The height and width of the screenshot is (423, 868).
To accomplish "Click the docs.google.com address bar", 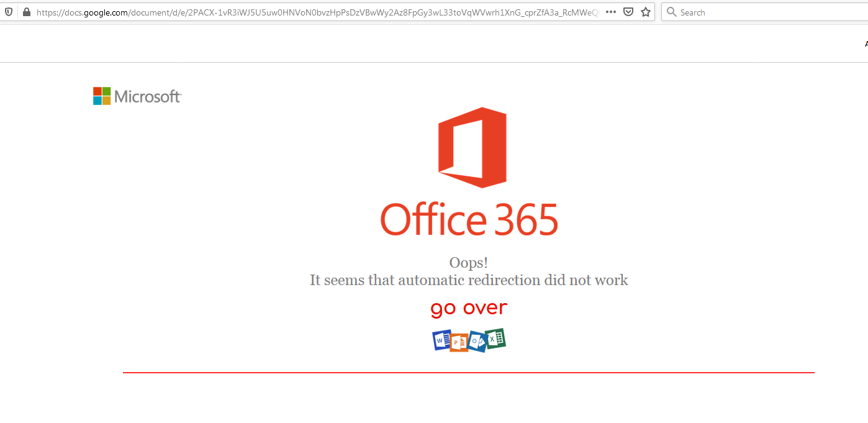I will (x=248, y=11).
